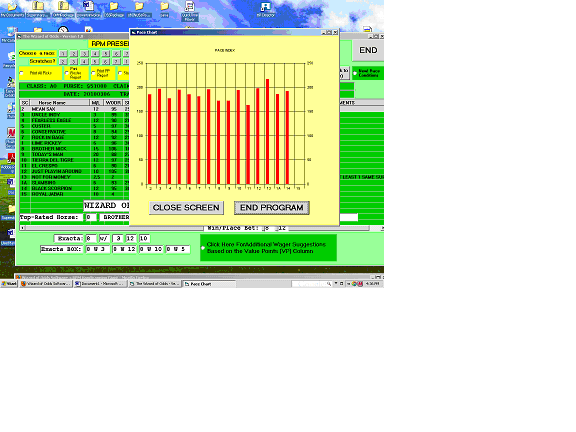Click the CLOSE SCREEN button
Viewport: 576px width, 432px height.
[186, 208]
